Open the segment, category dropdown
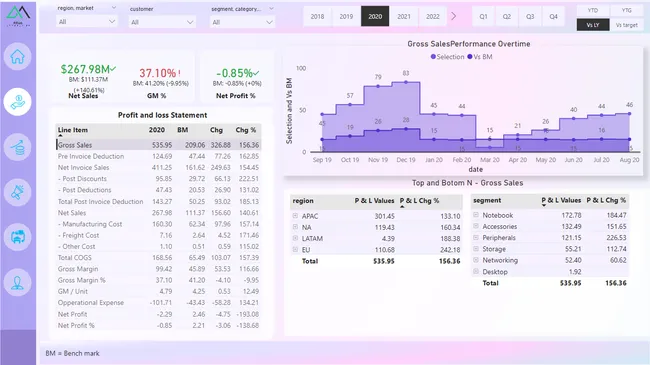The image size is (650, 365). 242,22
